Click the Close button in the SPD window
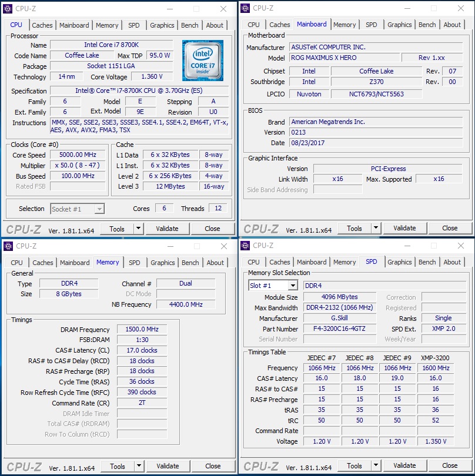The height and width of the screenshot is (476, 475). click(450, 465)
